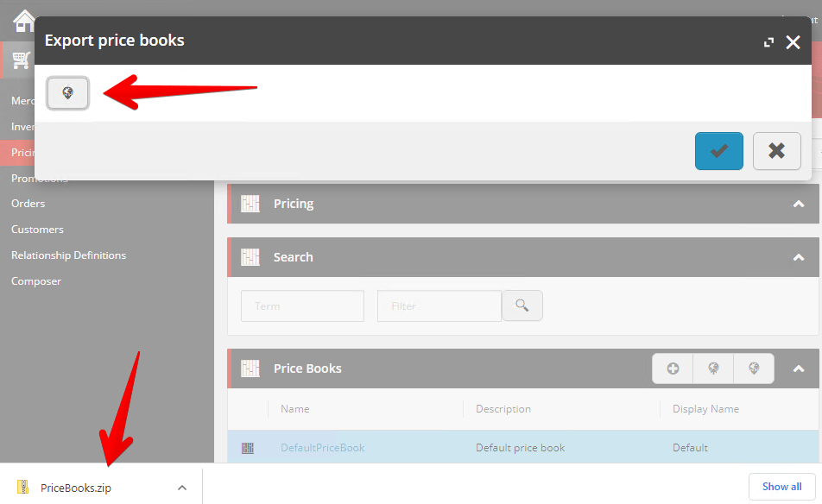The width and height of the screenshot is (822, 504).
Task: Click the 'Default' display name cell
Action: pos(690,448)
